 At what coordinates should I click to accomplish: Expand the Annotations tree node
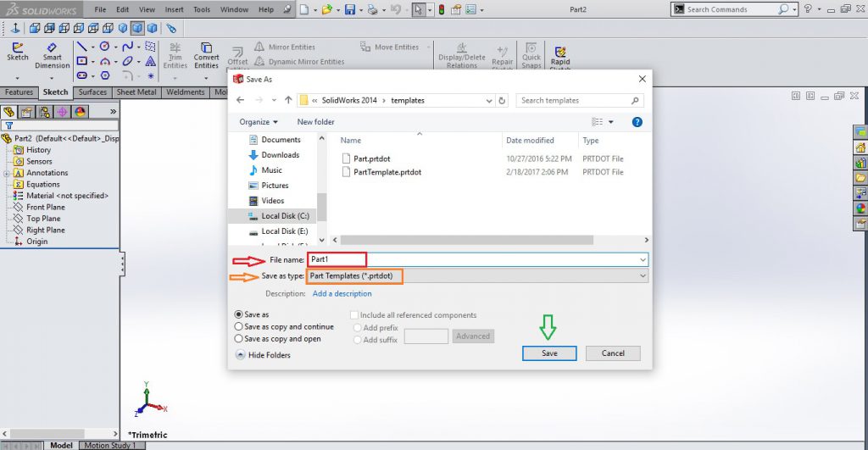click(x=6, y=173)
